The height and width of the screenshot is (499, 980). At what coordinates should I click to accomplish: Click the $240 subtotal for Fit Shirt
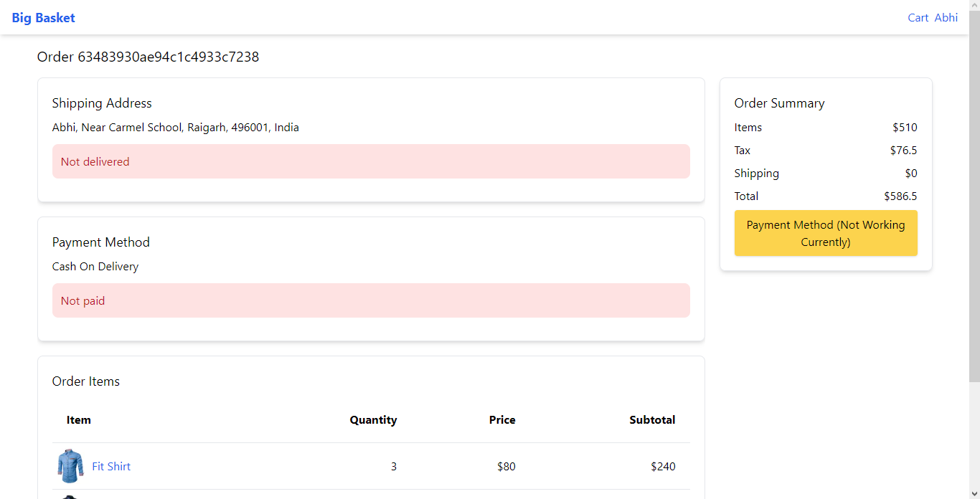point(663,466)
